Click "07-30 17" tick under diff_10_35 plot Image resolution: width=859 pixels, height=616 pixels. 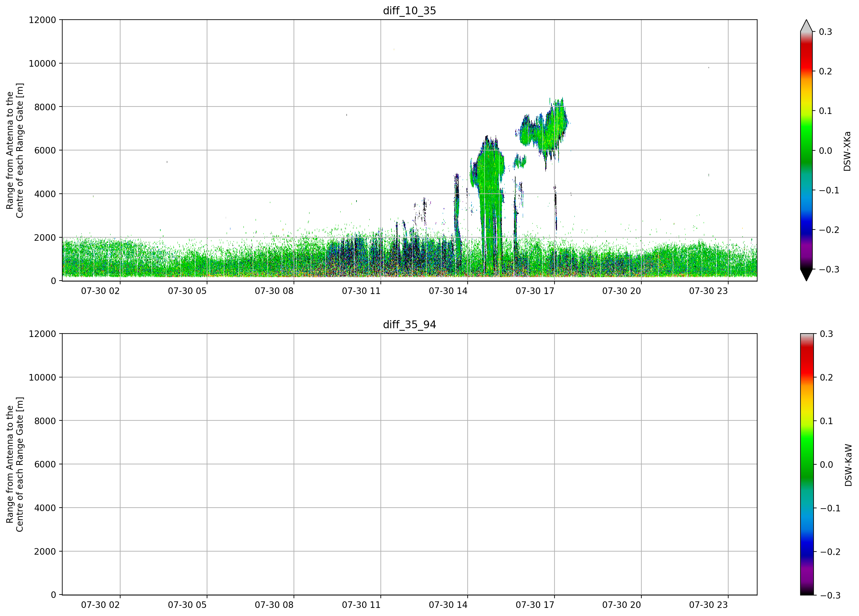(x=535, y=291)
